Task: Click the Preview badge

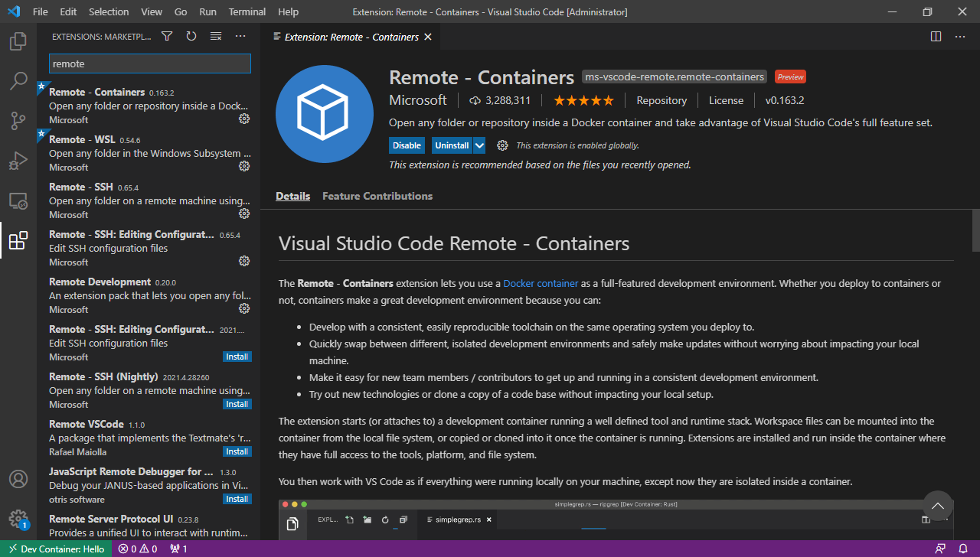Action: (790, 77)
